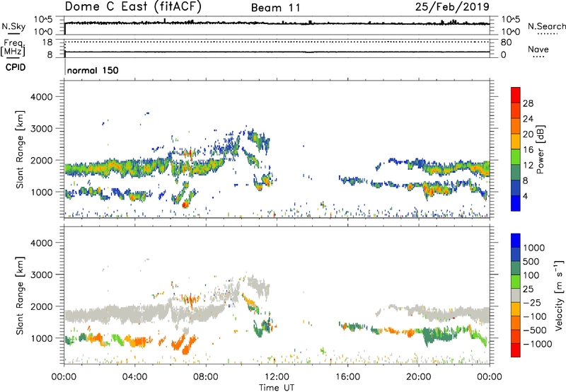Select the "16:00" time tick label

pyautogui.click(x=347, y=377)
